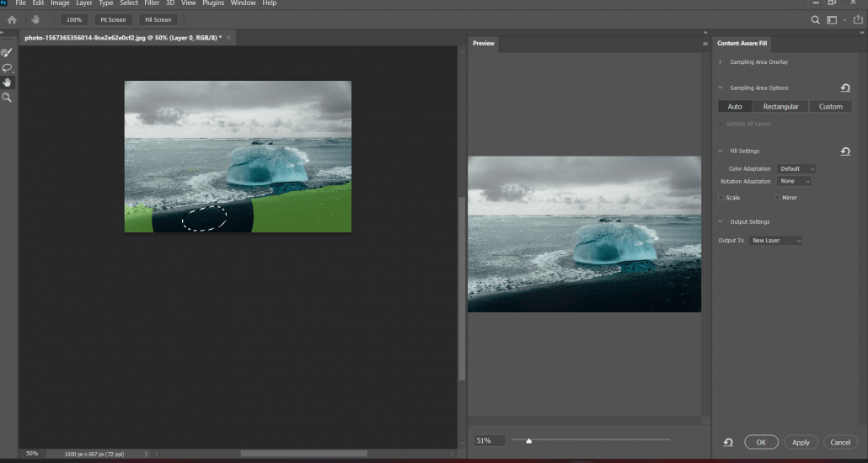Click the Home icon
868x463 pixels.
[12, 20]
